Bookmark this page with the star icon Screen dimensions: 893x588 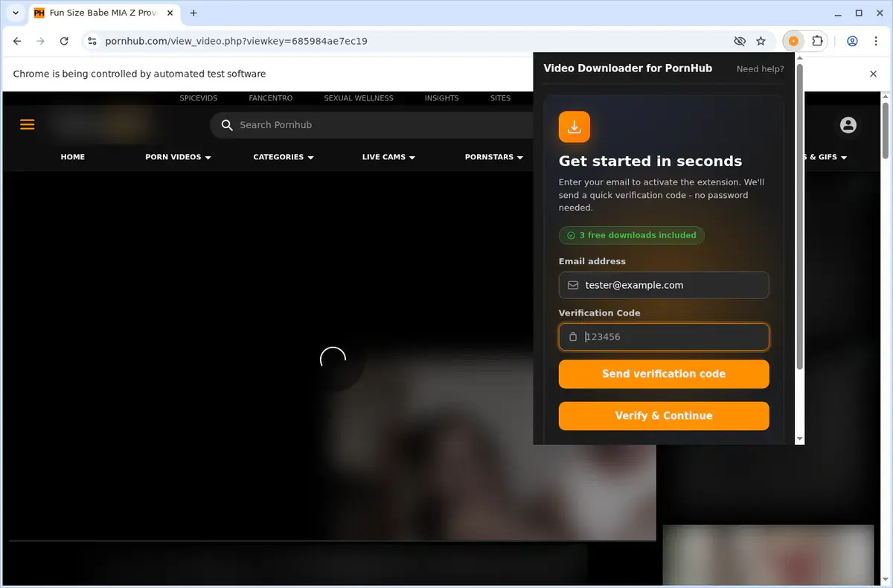point(761,42)
